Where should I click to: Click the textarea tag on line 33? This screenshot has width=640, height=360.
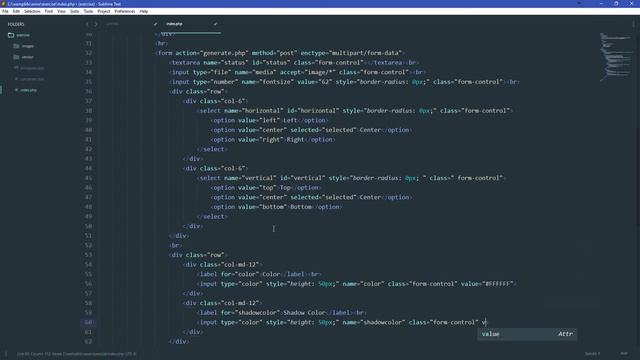tap(186, 63)
